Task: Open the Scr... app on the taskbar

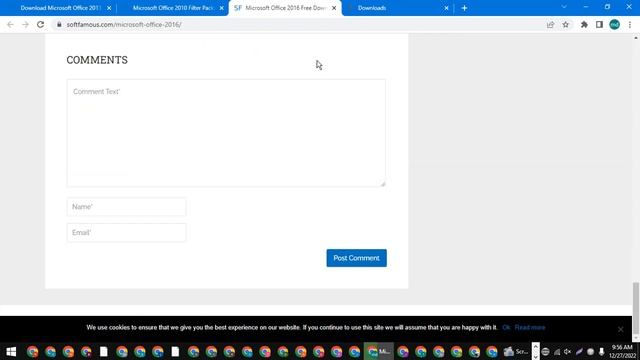Action: [x=515, y=351]
